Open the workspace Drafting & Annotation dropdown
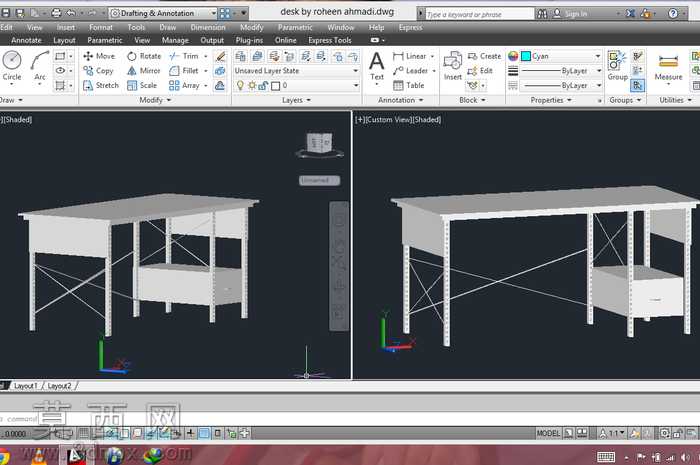This screenshot has height=465, width=700. (163, 13)
